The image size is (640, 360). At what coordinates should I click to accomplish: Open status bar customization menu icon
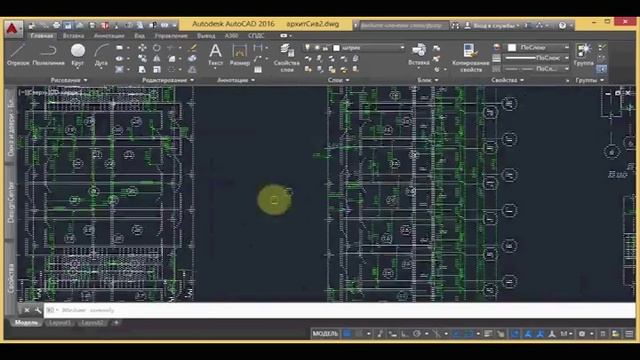[629, 334]
